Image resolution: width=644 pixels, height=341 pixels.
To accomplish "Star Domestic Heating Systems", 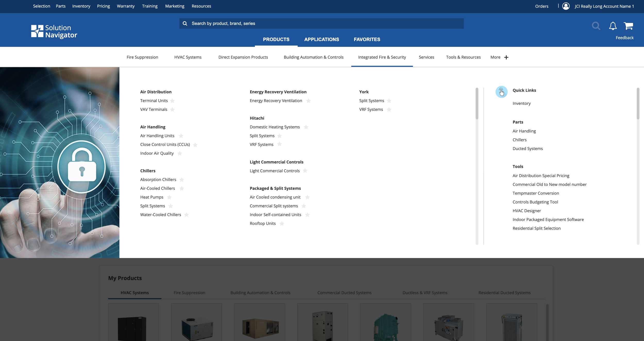I will pos(306,127).
